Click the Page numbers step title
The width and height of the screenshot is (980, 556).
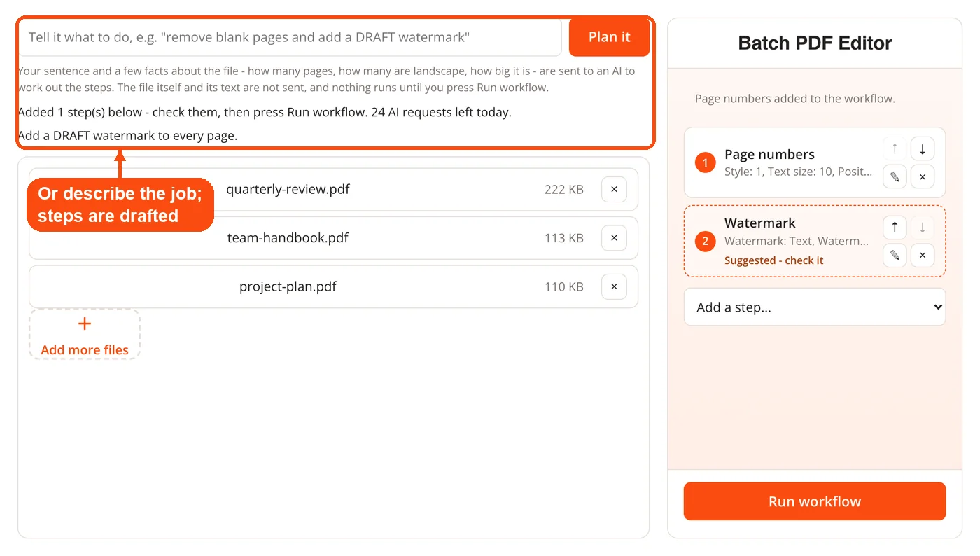pyautogui.click(x=769, y=155)
